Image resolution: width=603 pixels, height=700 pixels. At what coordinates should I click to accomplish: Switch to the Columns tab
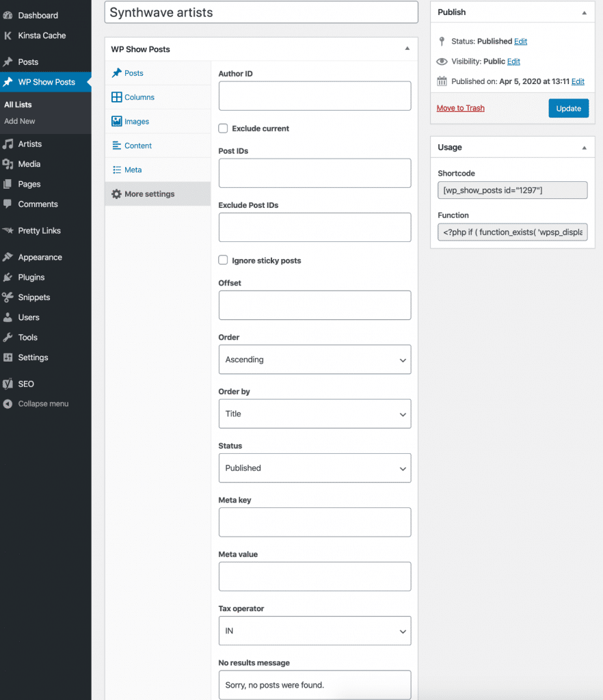pyautogui.click(x=157, y=97)
